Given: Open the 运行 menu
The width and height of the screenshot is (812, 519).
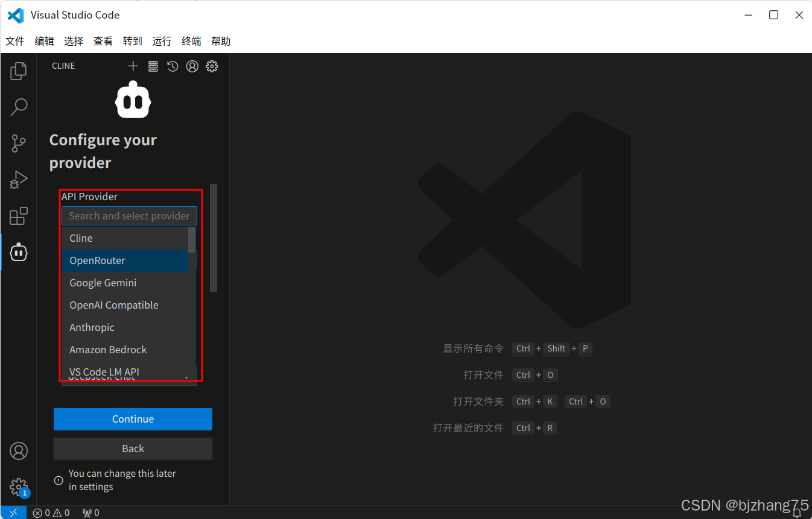Looking at the screenshot, I should 162,41.
